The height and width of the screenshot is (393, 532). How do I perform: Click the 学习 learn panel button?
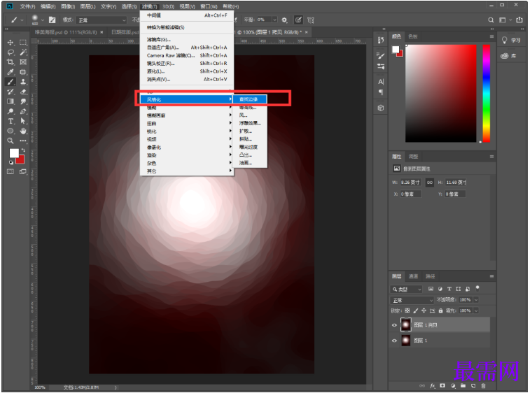512,40
